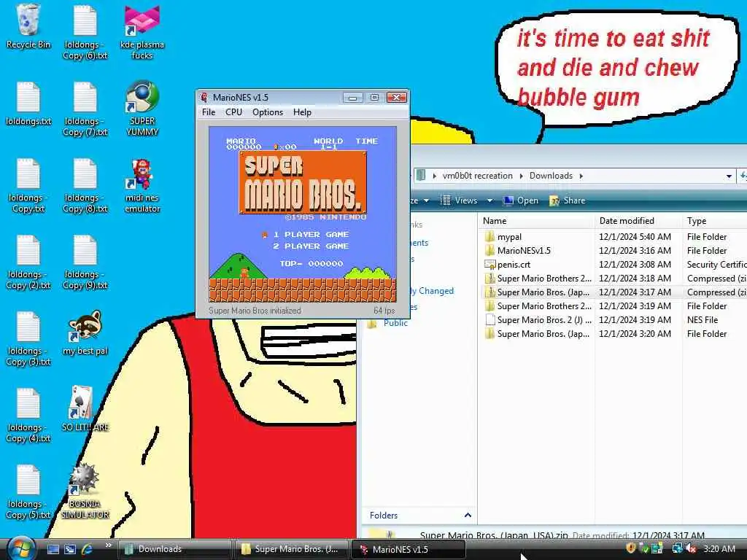Click Switch between windows quick launch icon

click(x=70, y=549)
